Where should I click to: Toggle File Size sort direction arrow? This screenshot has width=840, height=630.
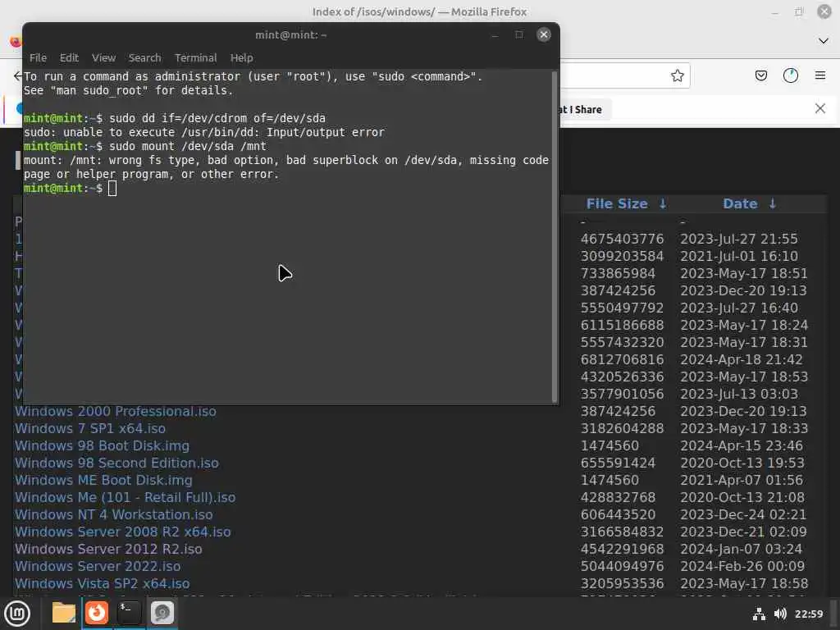[x=663, y=203]
